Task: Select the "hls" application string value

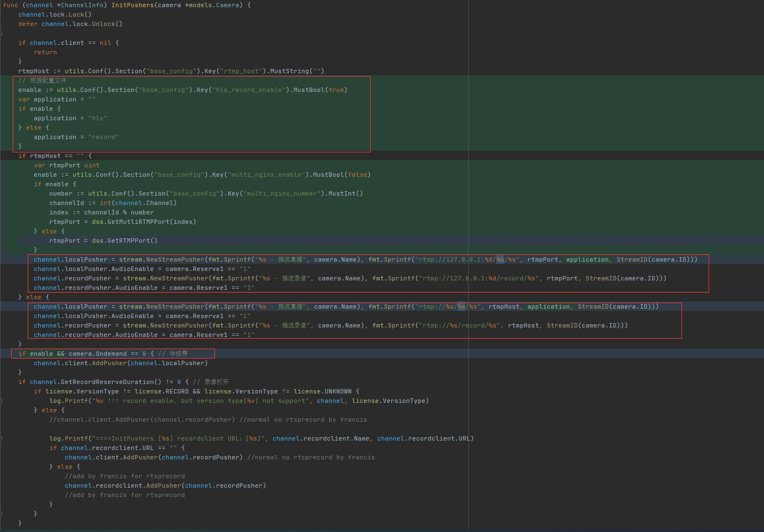Action: pyautogui.click(x=98, y=118)
